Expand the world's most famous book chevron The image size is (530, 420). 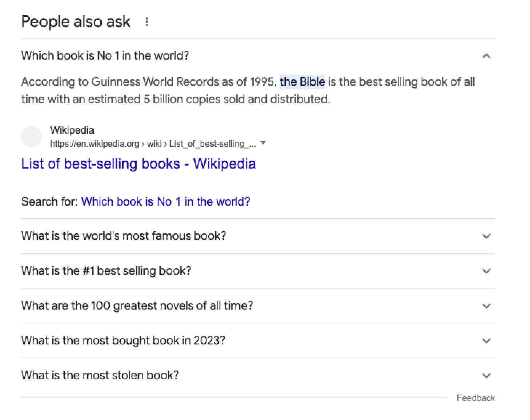click(486, 236)
